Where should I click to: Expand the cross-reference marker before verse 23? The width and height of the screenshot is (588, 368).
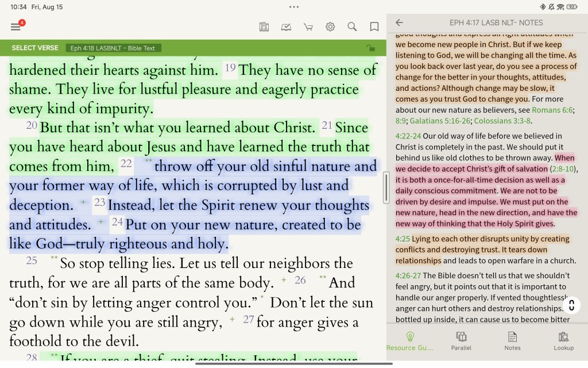[84, 202]
